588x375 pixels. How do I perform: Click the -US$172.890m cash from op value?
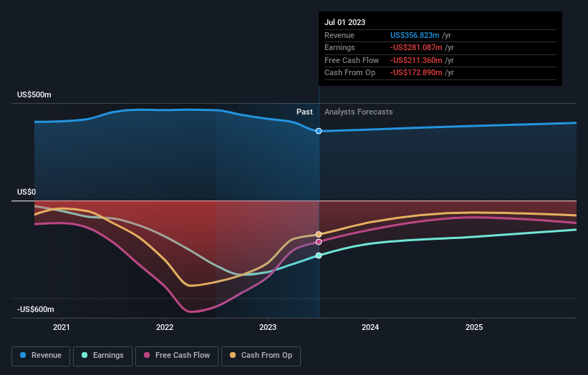pyautogui.click(x=416, y=73)
